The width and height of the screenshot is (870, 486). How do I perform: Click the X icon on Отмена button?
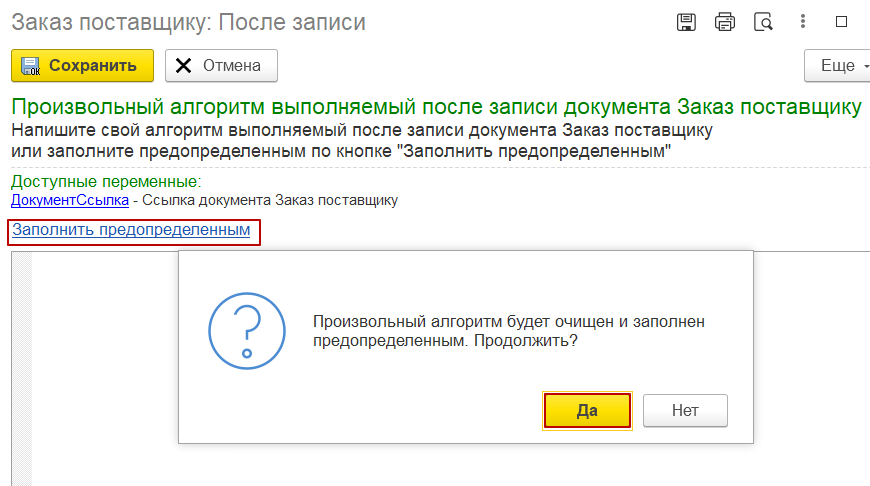183,65
